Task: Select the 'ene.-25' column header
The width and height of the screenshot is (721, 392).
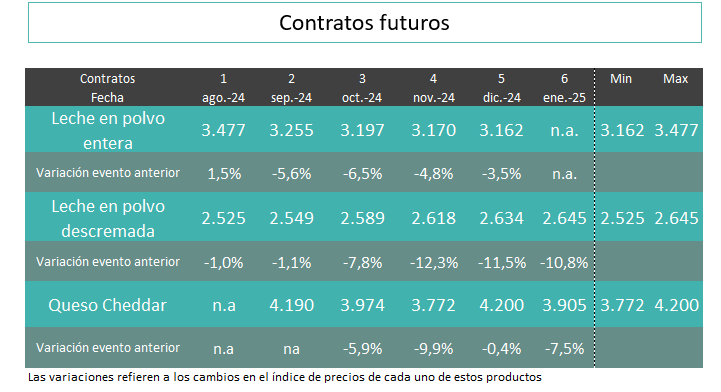Action: coord(564,97)
